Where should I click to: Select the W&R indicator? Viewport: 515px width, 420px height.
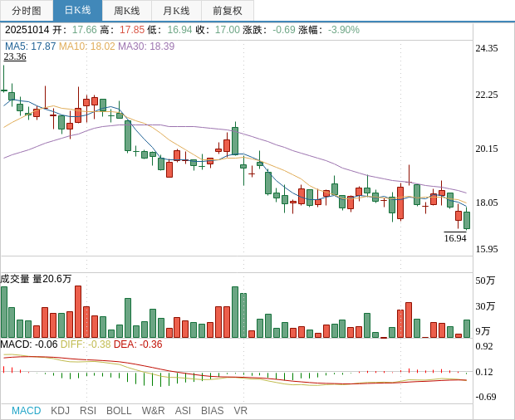(x=153, y=411)
